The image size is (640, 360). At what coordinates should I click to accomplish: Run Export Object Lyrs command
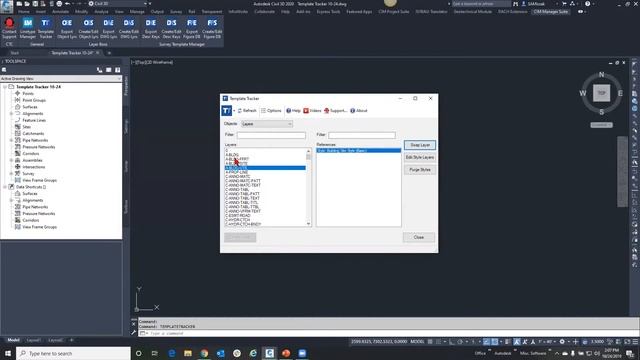click(x=67, y=28)
